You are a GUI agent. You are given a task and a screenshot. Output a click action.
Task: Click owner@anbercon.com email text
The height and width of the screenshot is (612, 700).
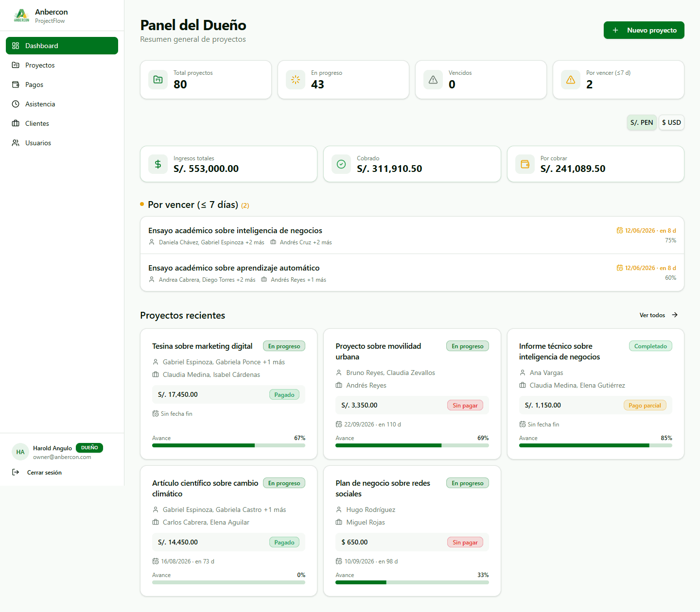62,458
